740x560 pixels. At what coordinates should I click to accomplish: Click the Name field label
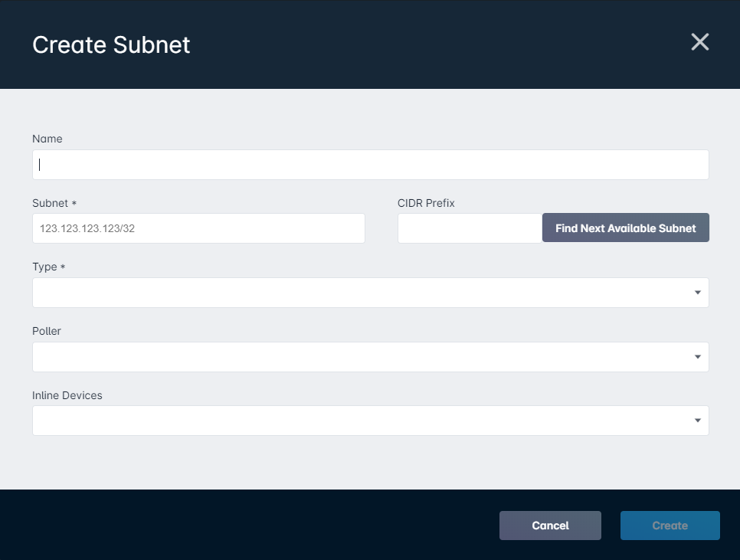coord(47,139)
